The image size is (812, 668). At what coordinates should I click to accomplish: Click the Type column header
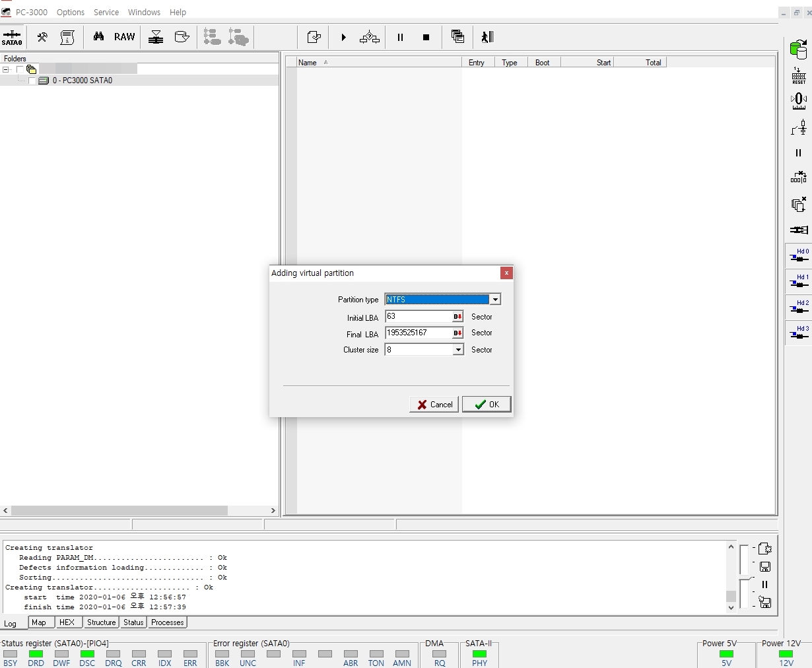[511, 63]
